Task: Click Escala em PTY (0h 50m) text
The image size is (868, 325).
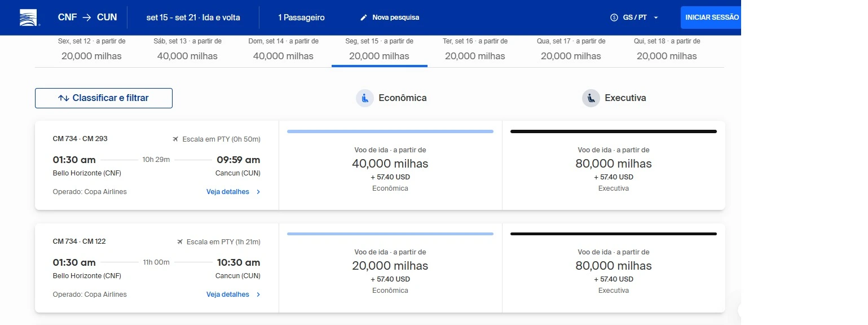Action: click(221, 139)
